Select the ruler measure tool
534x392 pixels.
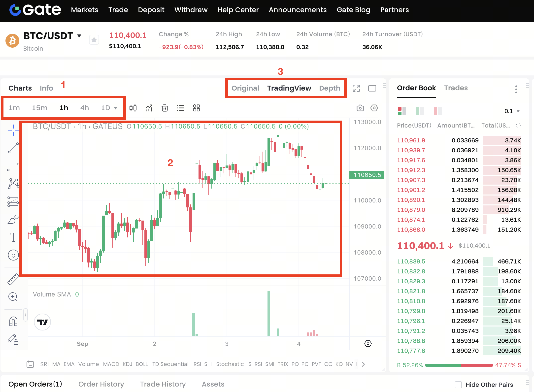tap(13, 279)
